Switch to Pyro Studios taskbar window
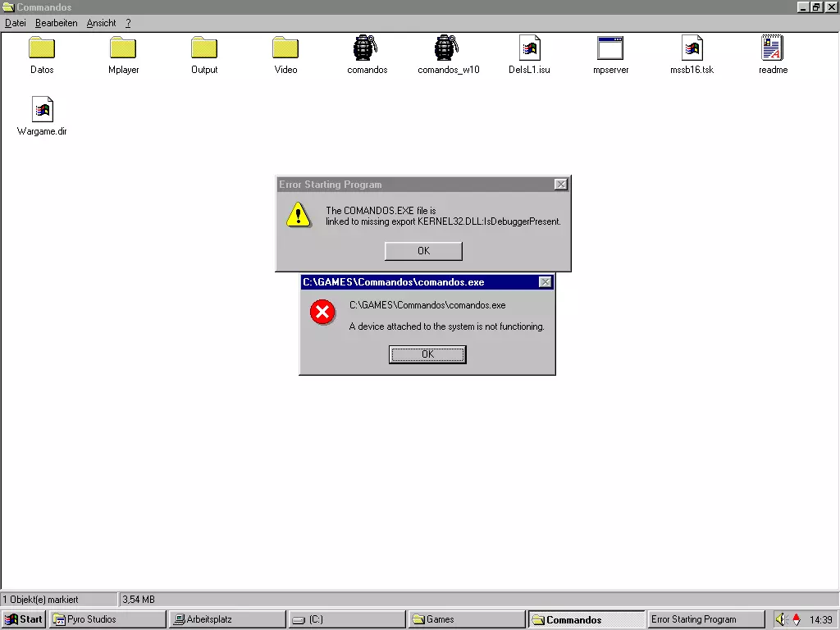The height and width of the screenshot is (630, 840). [107, 619]
